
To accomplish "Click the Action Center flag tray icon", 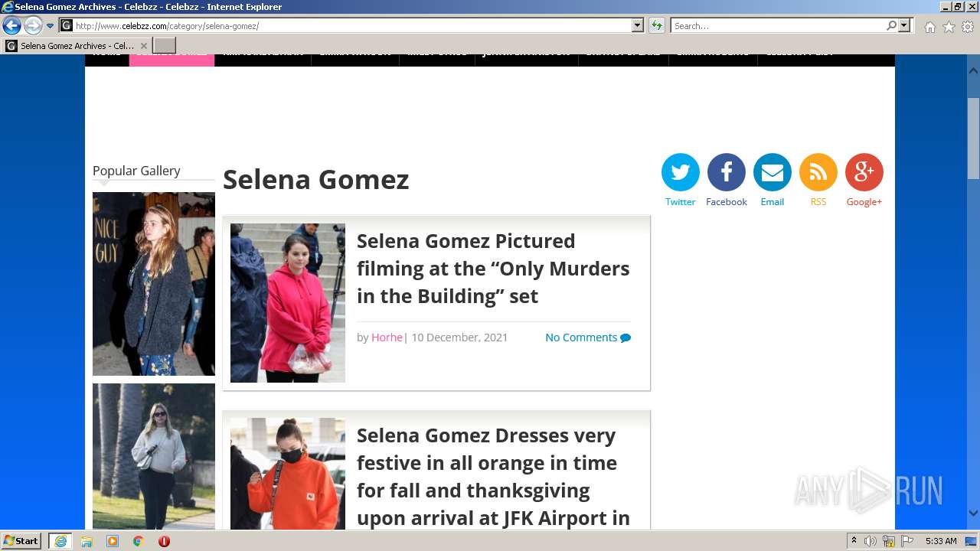I will 906,541.
